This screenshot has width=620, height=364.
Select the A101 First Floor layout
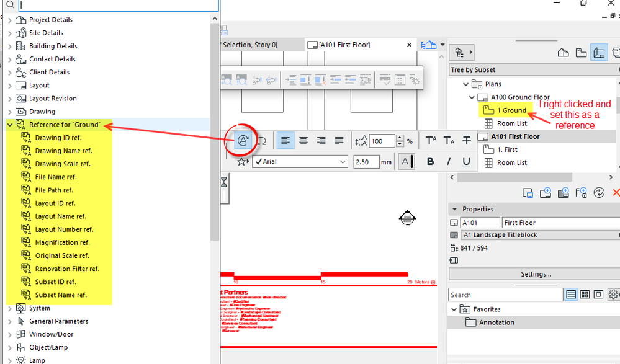515,137
